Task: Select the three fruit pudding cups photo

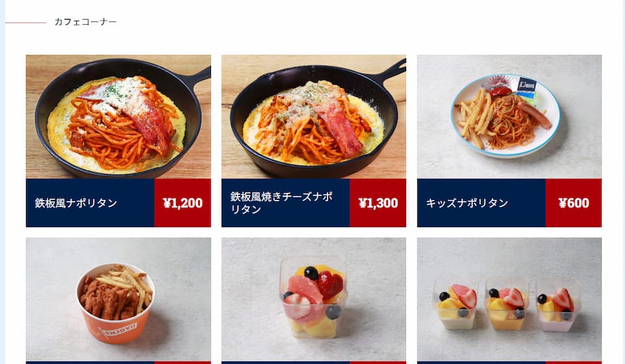Action: coord(509,300)
